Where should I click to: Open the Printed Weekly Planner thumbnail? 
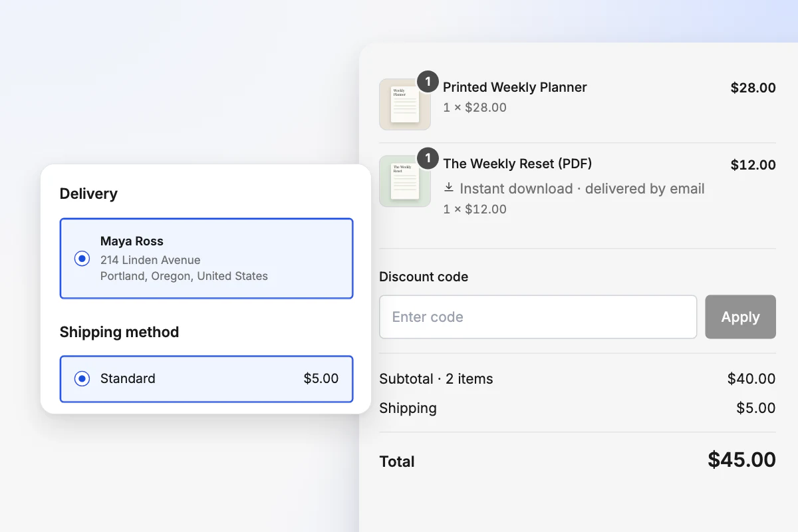coord(405,104)
